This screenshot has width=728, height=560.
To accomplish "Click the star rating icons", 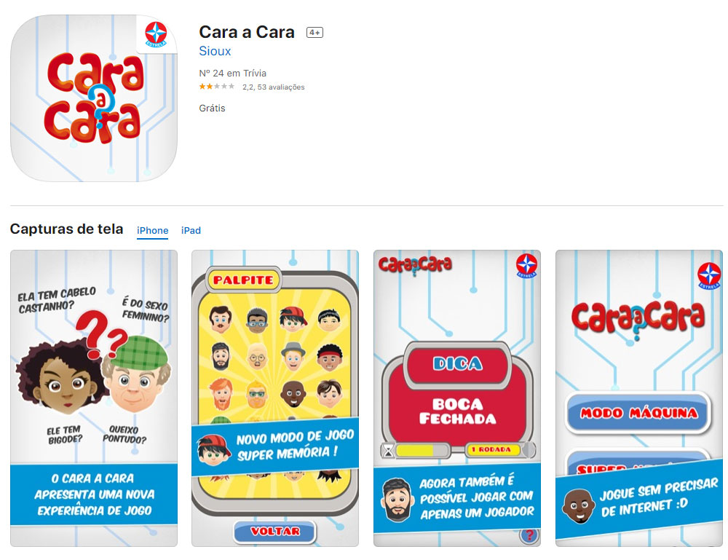I will (x=217, y=87).
